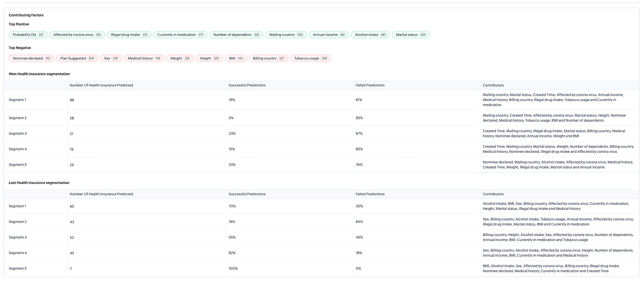
Task: Click the Marital status factor chip
Action: [x=411, y=35]
